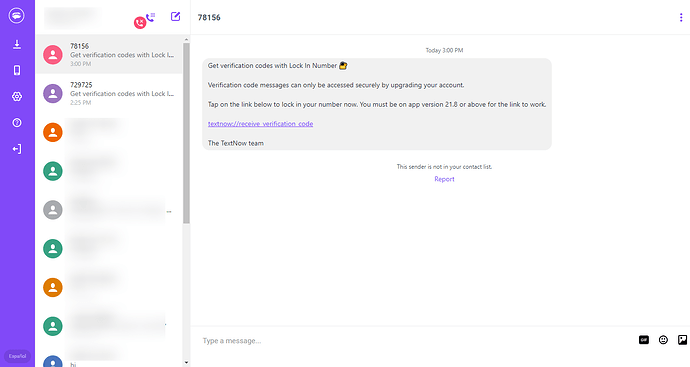690x367 pixels.
Task: Click the conversation list scrollbar thumb
Action: [186, 133]
